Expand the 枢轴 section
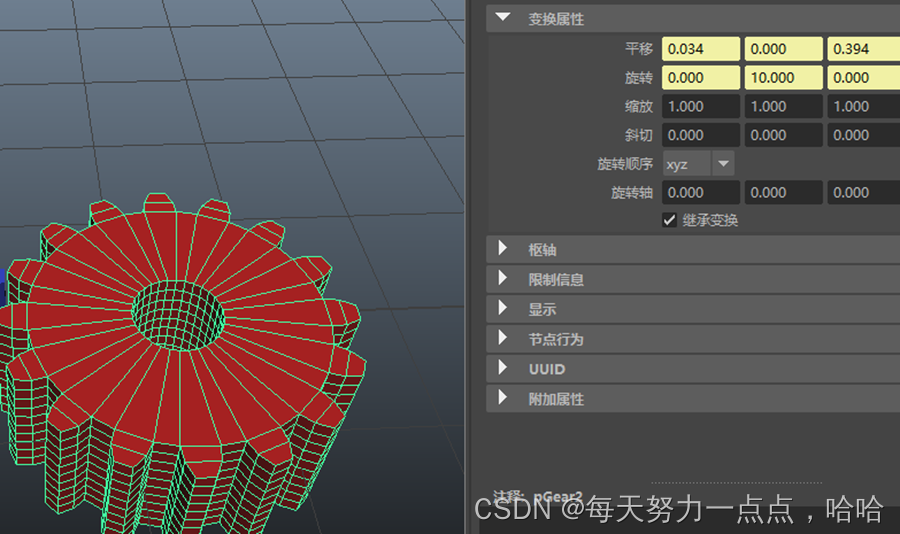Image resolution: width=900 pixels, height=534 pixels. pos(503,249)
